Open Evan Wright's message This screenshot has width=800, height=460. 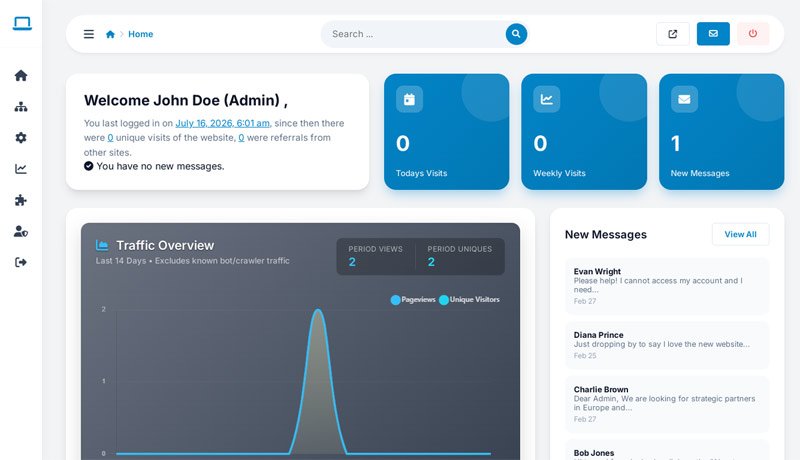pos(667,286)
